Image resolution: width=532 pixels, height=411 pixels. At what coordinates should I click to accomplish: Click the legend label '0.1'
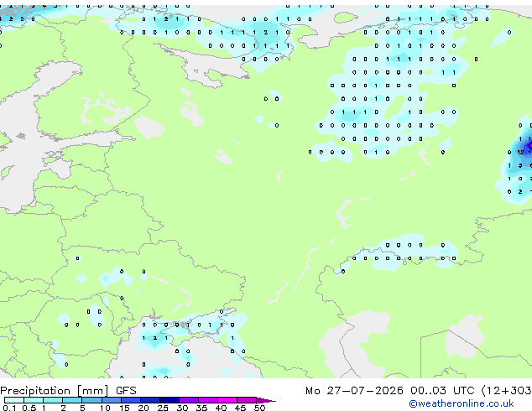(9, 408)
